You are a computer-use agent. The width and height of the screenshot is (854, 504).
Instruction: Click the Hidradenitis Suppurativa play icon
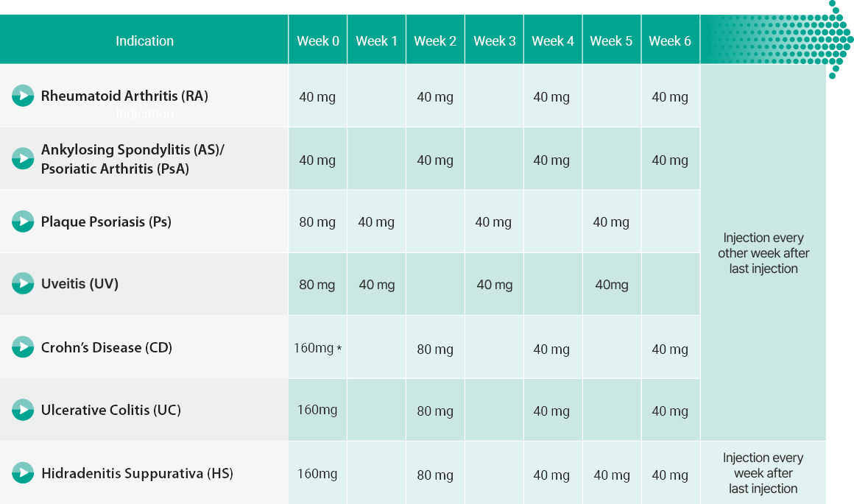pos(23,473)
